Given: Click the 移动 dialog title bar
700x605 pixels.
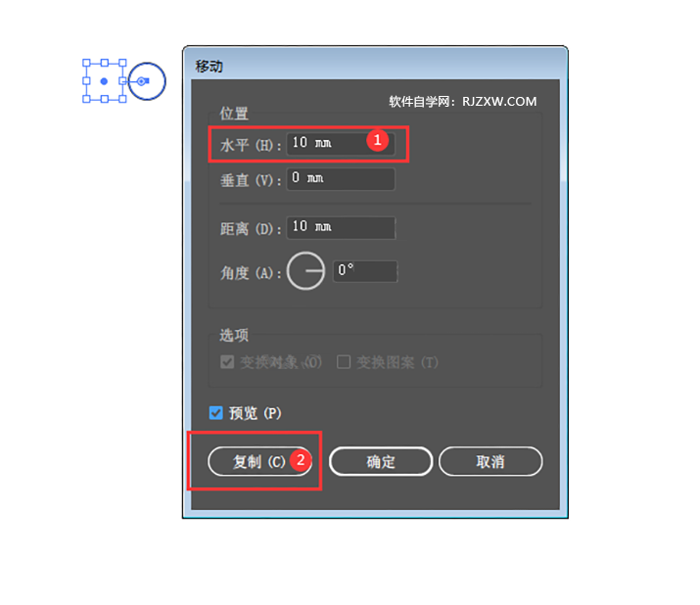Looking at the screenshot, I should (375, 66).
